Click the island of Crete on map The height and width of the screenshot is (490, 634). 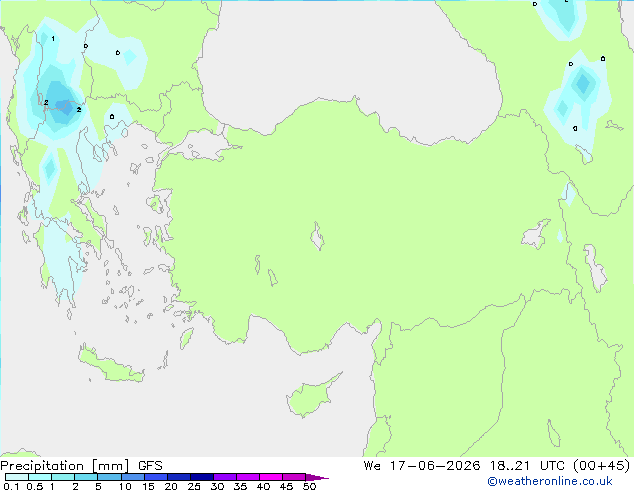pyautogui.click(x=111, y=365)
